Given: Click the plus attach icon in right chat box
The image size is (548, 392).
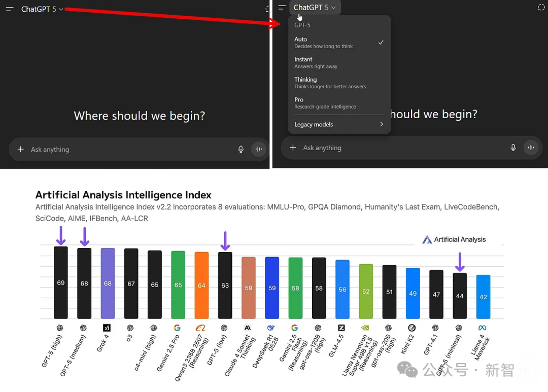Looking at the screenshot, I should point(293,148).
